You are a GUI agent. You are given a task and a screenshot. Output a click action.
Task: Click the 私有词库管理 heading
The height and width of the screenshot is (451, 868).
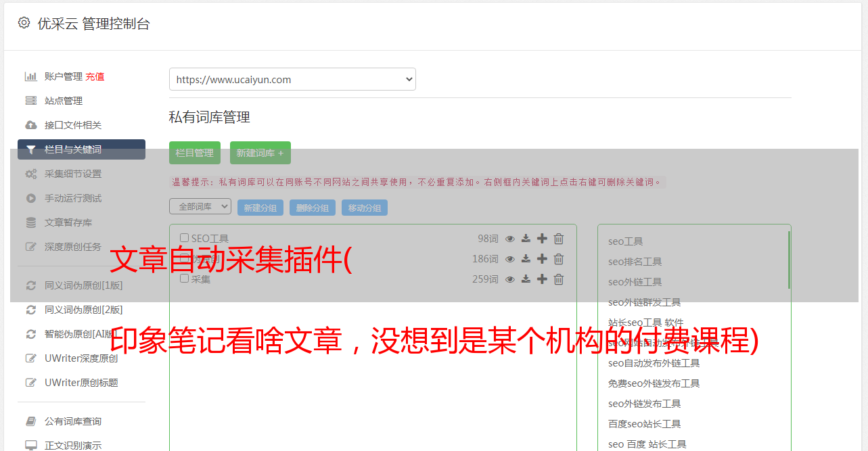point(210,117)
